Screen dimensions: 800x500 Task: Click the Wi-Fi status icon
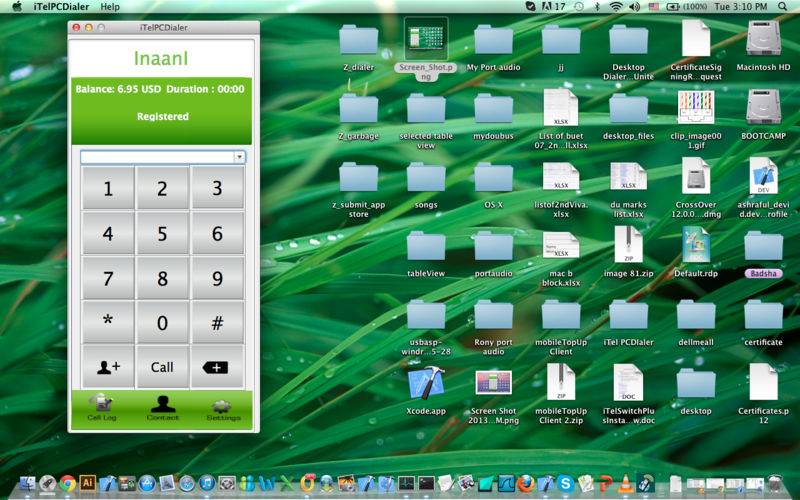click(616, 7)
